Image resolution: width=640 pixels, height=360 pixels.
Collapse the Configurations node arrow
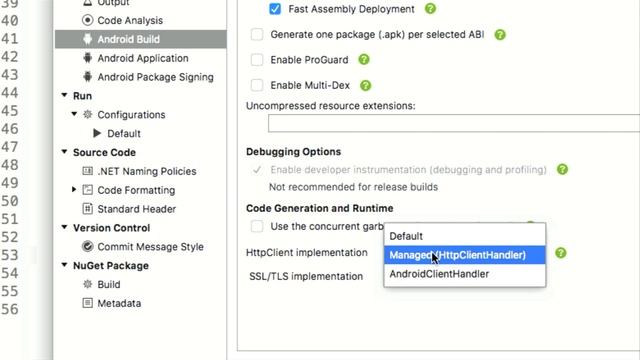74,114
